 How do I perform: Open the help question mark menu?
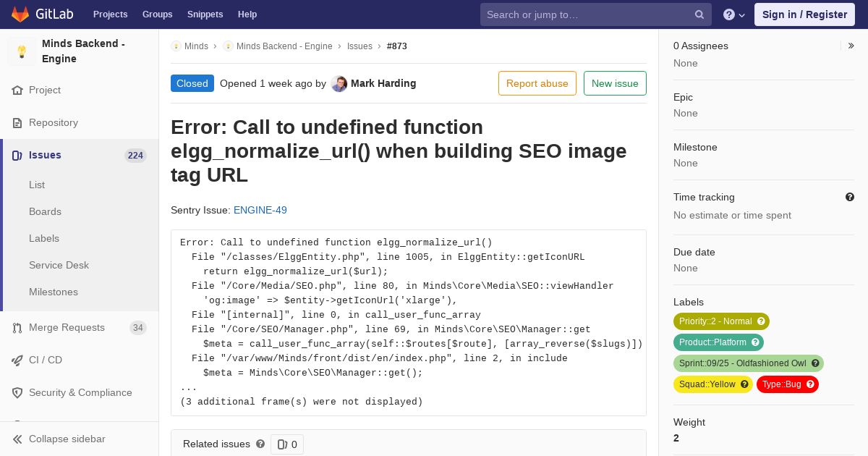click(x=734, y=14)
